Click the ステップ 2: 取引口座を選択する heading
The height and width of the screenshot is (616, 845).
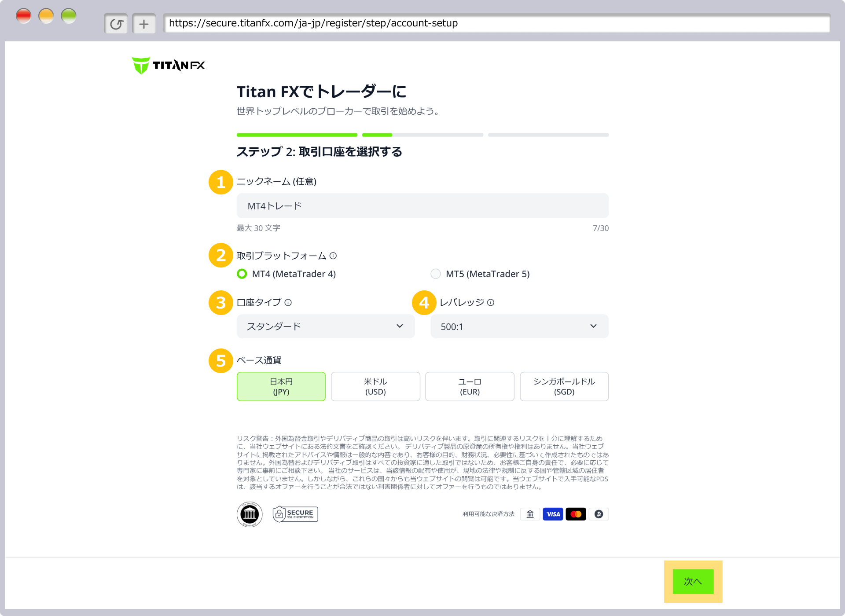pos(320,152)
